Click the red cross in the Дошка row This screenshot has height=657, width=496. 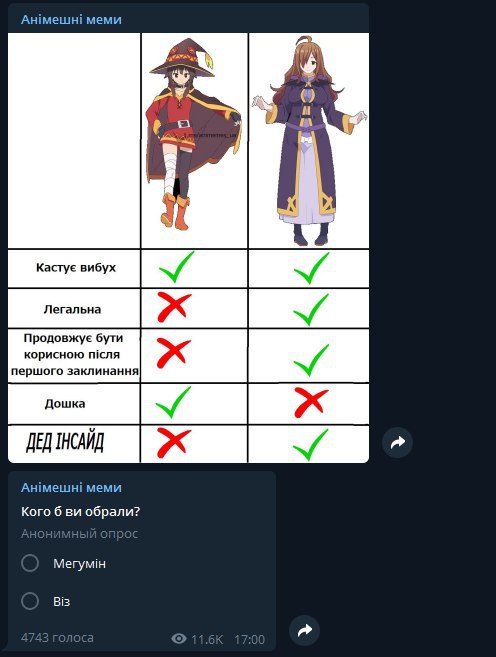point(311,402)
